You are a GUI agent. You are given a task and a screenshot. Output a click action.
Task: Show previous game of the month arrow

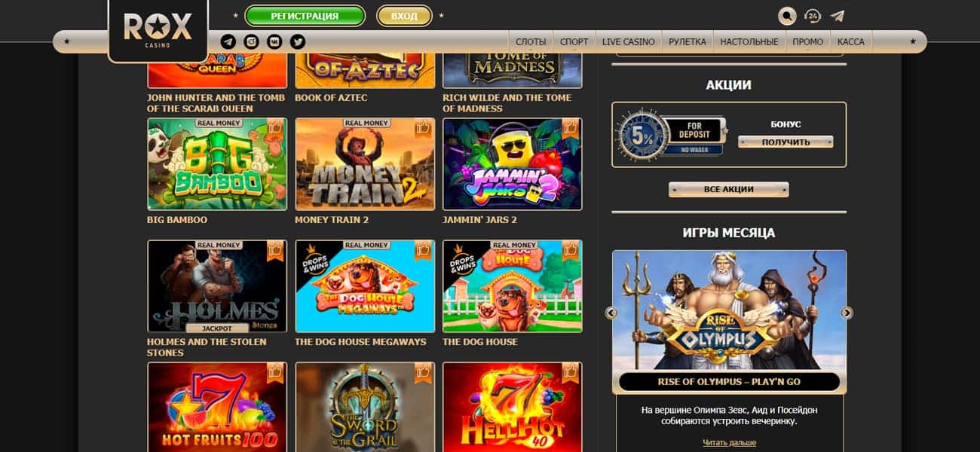pyautogui.click(x=611, y=313)
